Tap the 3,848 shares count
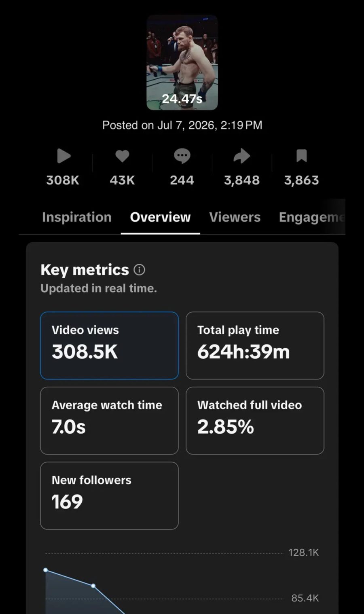364x614 pixels. (x=242, y=180)
